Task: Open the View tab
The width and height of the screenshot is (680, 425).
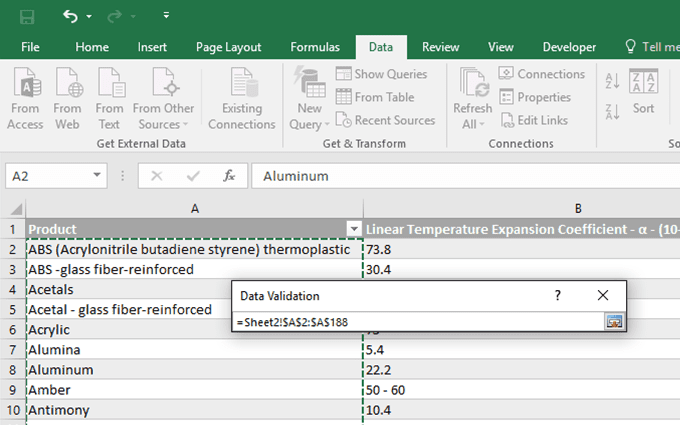Action: [501, 47]
